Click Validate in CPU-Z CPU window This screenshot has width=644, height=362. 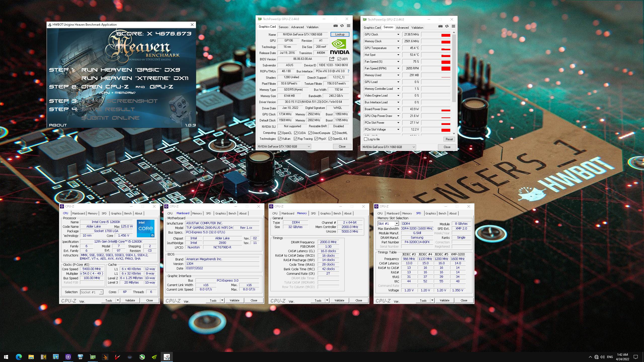tap(130, 300)
